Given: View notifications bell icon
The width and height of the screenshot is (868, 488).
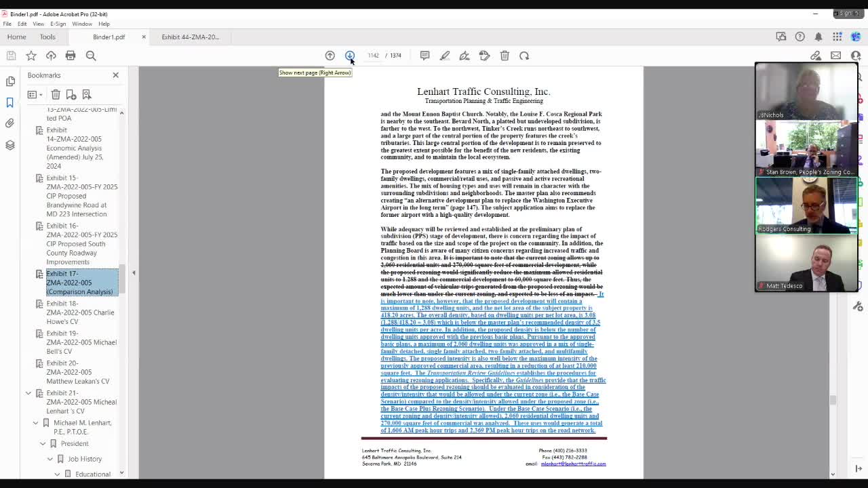Looking at the screenshot, I should 818,37.
